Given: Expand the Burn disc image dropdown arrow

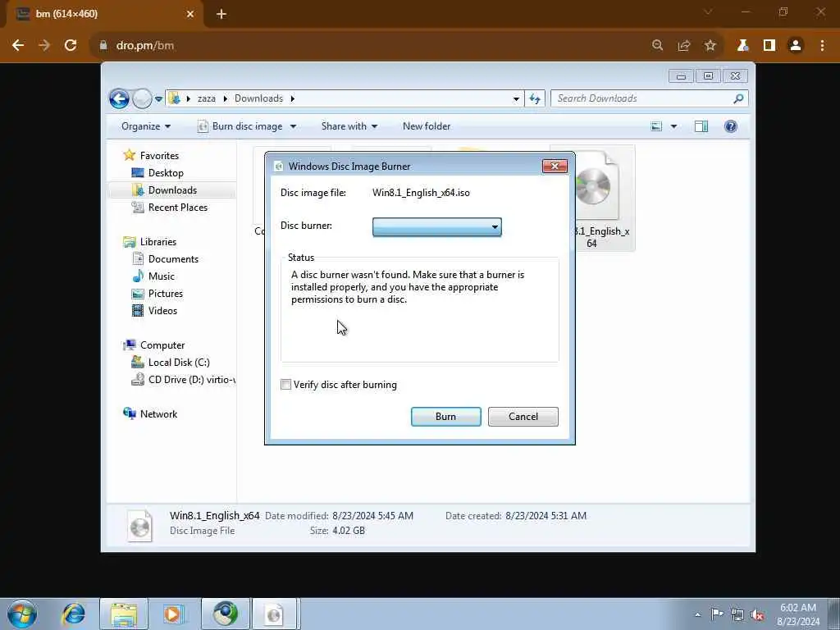Looking at the screenshot, I should [x=293, y=126].
